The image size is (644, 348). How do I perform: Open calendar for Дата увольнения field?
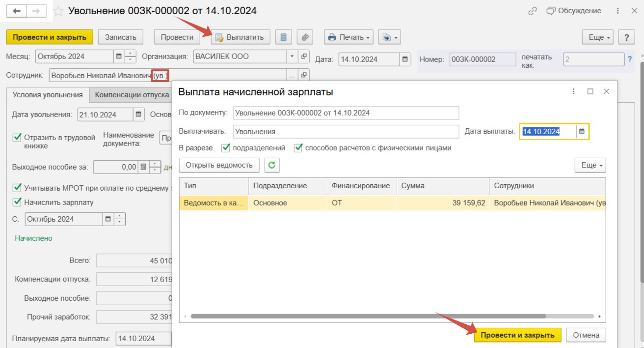click(139, 115)
